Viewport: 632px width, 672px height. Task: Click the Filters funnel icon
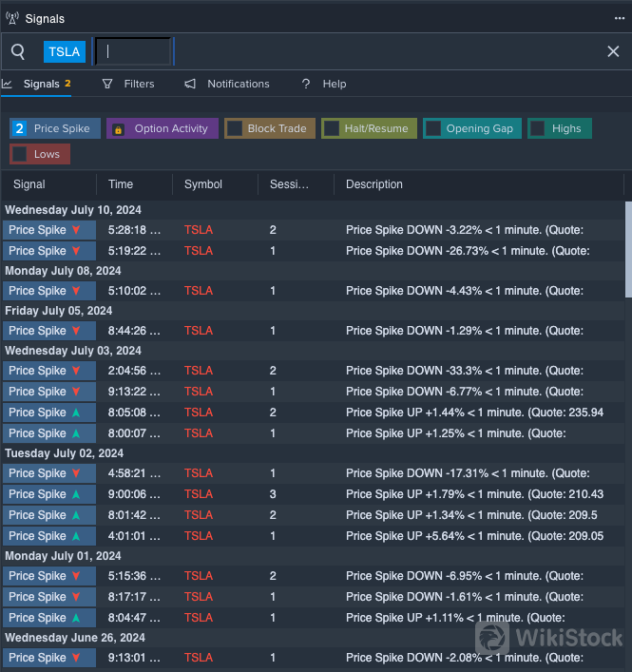[x=107, y=84]
